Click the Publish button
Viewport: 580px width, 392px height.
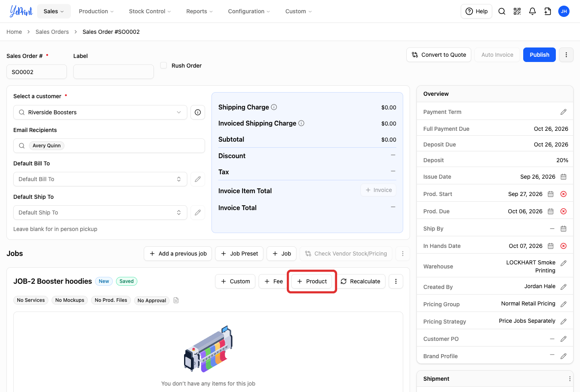coord(539,55)
